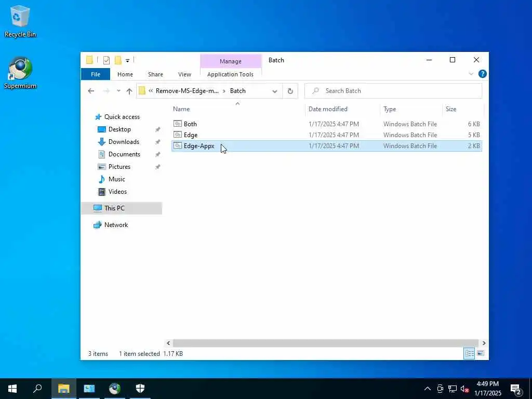Open the Recycle Bin desktop icon
Image resolution: width=532 pixels, height=399 pixels.
coord(20,21)
